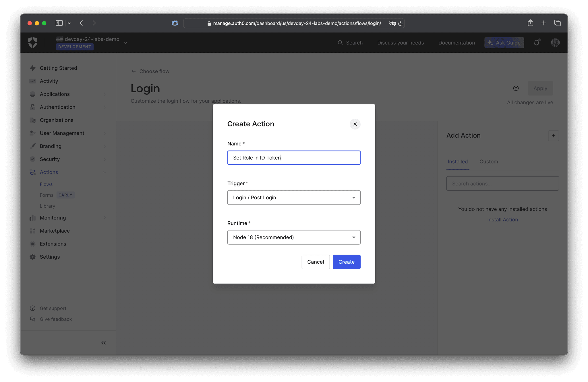Follow the Install Action link
This screenshot has height=382, width=588.
pyautogui.click(x=502, y=219)
